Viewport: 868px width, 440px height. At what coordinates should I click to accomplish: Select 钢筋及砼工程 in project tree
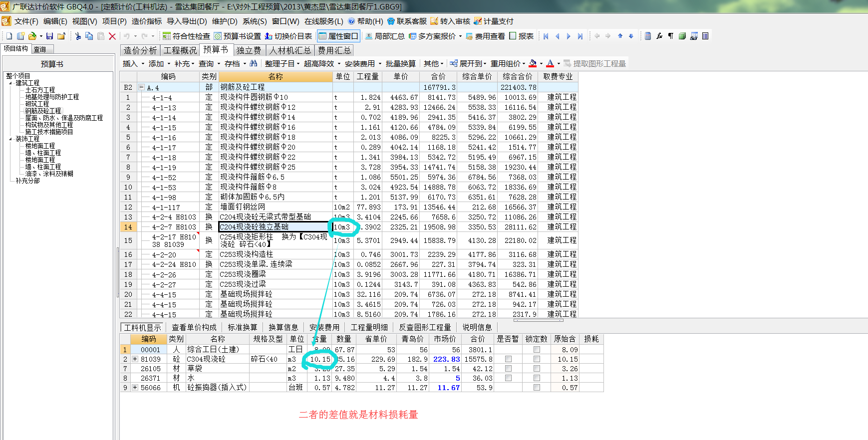(43, 111)
